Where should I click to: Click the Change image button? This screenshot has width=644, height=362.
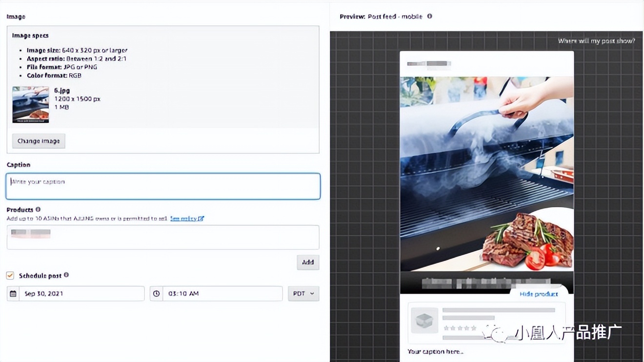(x=39, y=141)
